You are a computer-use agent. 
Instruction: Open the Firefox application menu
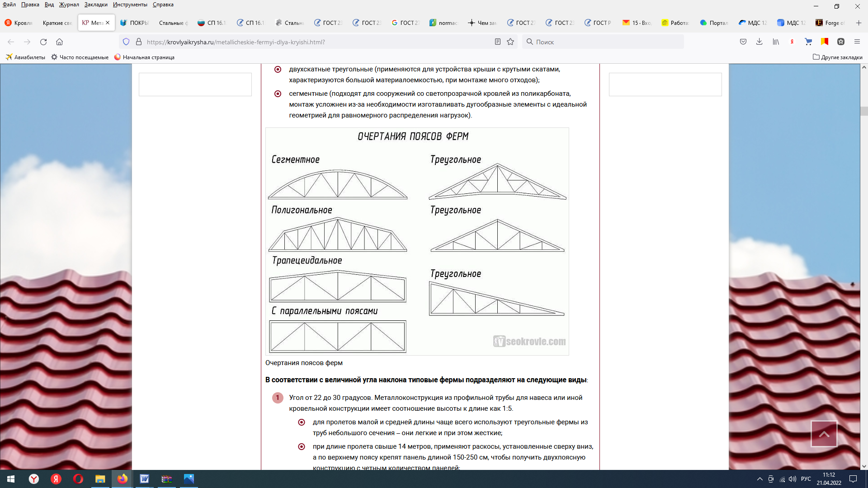coord(857,42)
